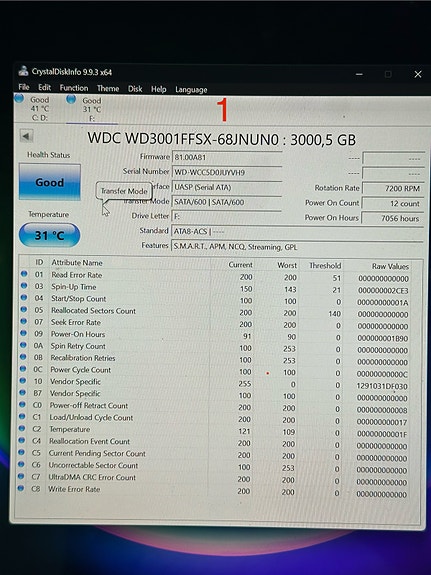Click the Worst column header
This screenshot has height=575, width=431.
(287, 265)
